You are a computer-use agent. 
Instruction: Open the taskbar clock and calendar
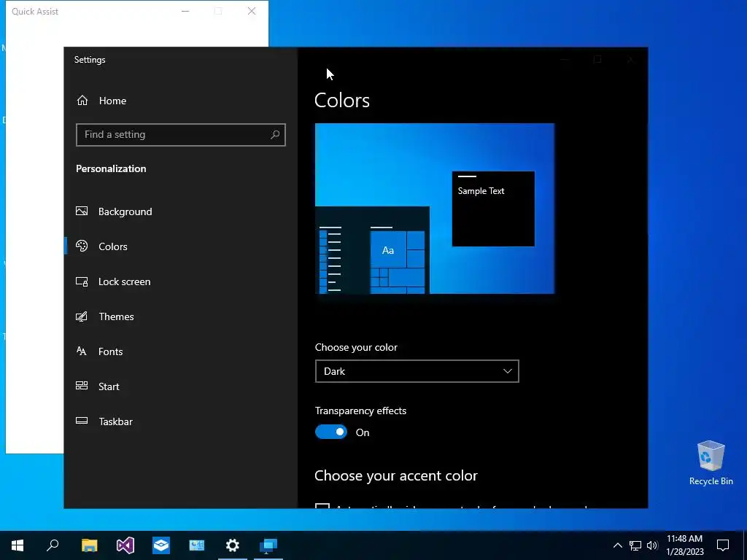tap(684, 545)
